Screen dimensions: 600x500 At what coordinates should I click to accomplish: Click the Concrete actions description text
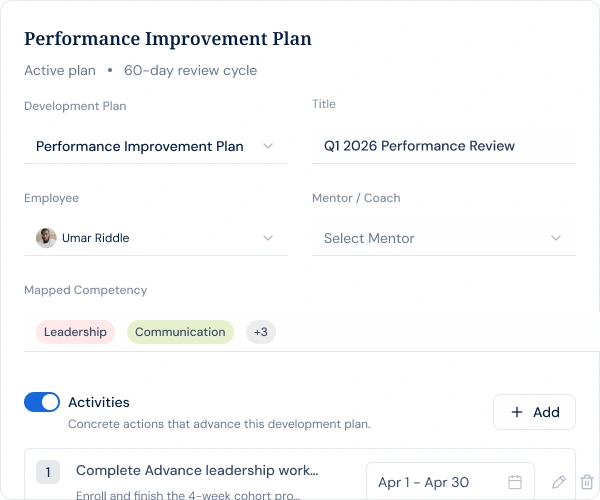[219, 424]
